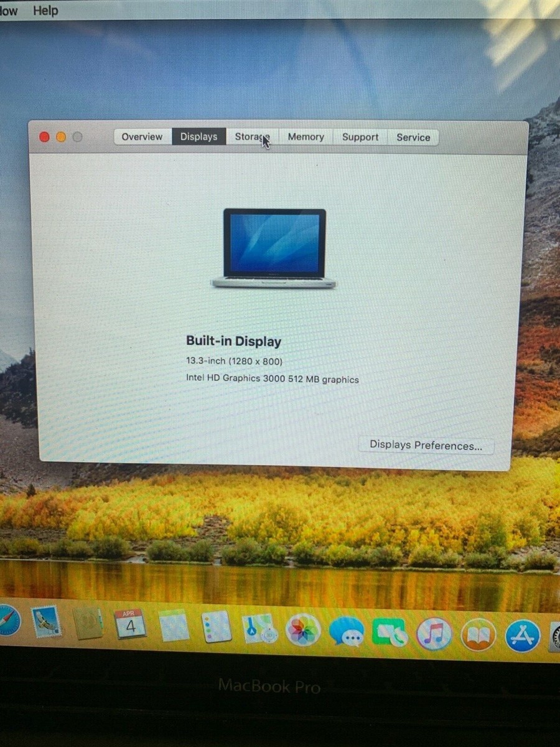The width and height of the screenshot is (560, 747).
Task: Minimize window with yellow button
Action: pyautogui.click(x=61, y=137)
